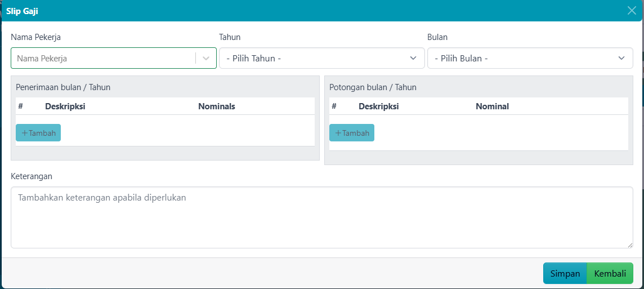Save the form with Simpan button
This screenshot has width=644, height=289.
(565, 273)
